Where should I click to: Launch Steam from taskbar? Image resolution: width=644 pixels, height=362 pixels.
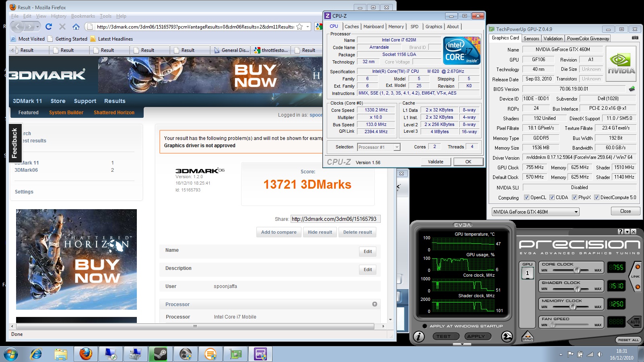point(160,354)
